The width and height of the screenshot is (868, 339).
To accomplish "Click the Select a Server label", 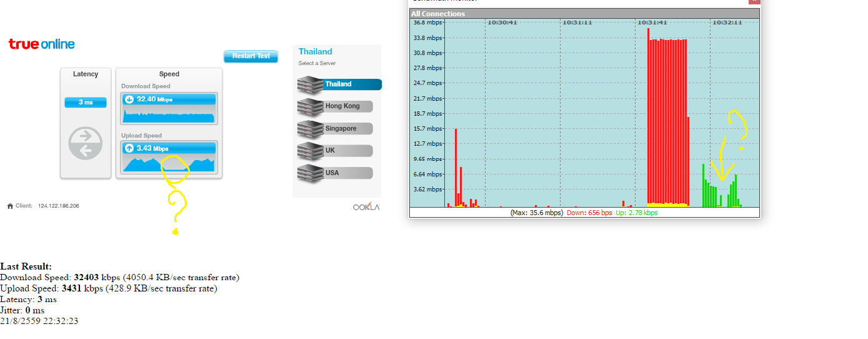I will tap(317, 63).
